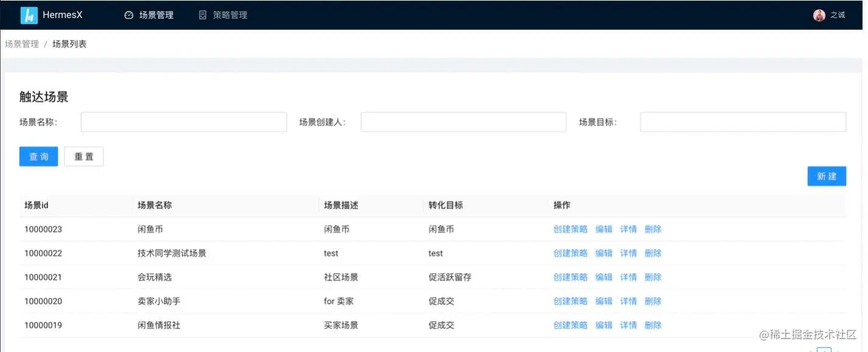This screenshot has width=868, height=352.
Task: Click the document icon next to 策略管理
Action: pyautogui.click(x=201, y=15)
